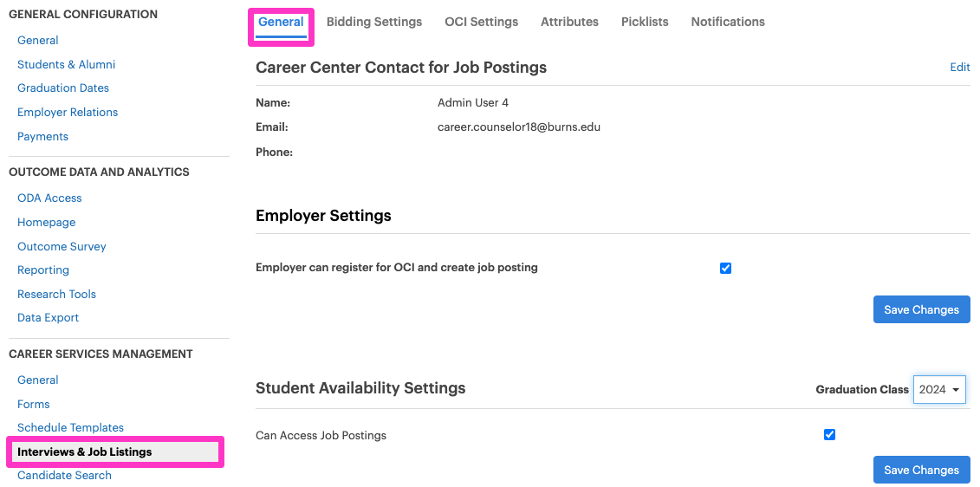The width and height of the screenshot is (980, 487).
Task: Click Edit for Career Center Contact
Action: pos(959,68)
